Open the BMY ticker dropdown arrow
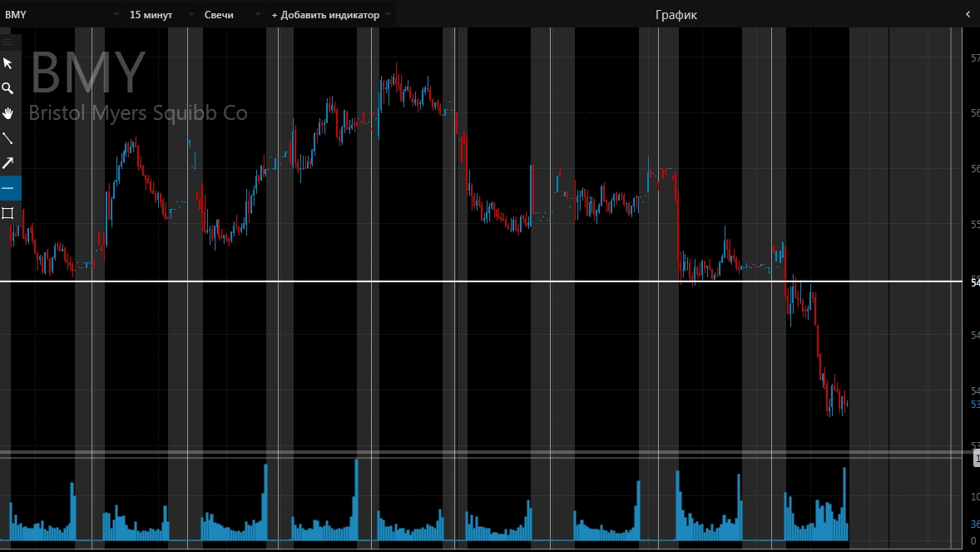 [114, 15]
